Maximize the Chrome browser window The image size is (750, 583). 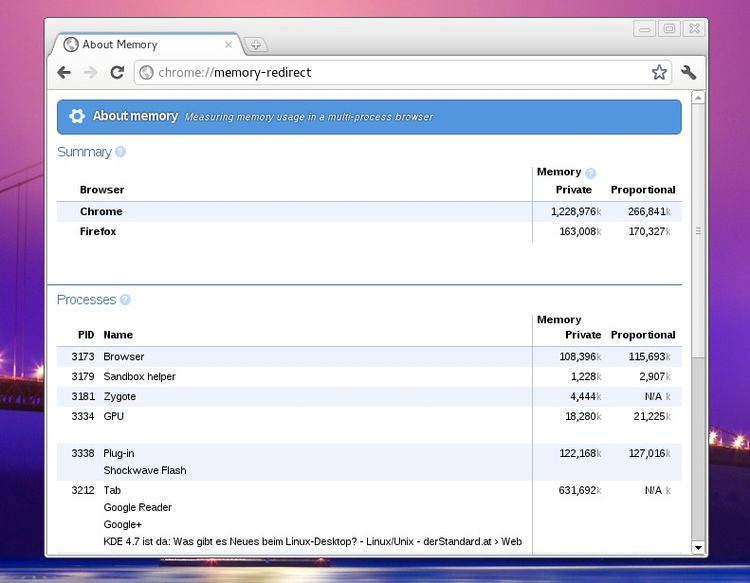pyautogui.click(x=669, y=29)
